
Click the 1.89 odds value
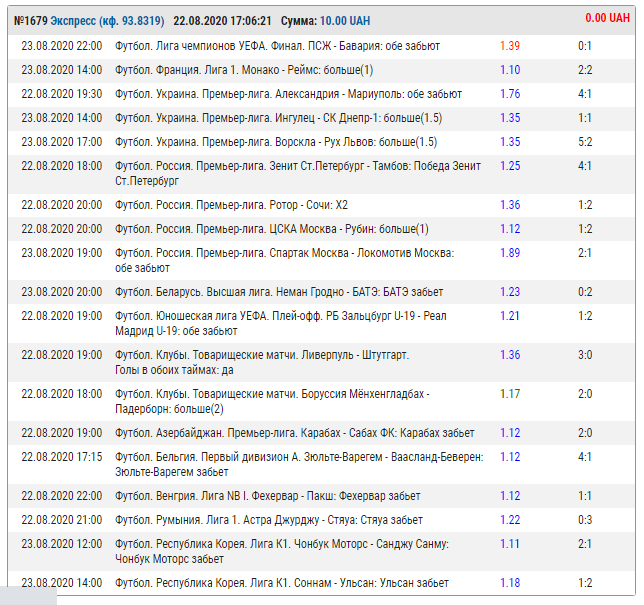tap(510, 253)
